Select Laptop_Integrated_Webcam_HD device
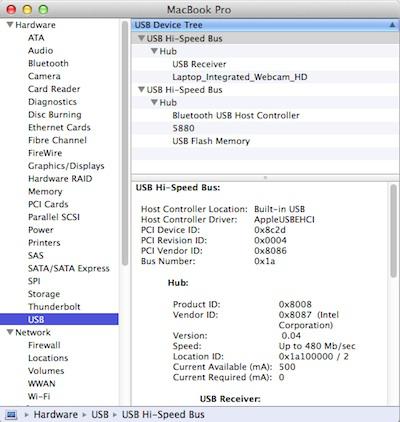This screenshot has height=422, width=400. tap(240, 77)
